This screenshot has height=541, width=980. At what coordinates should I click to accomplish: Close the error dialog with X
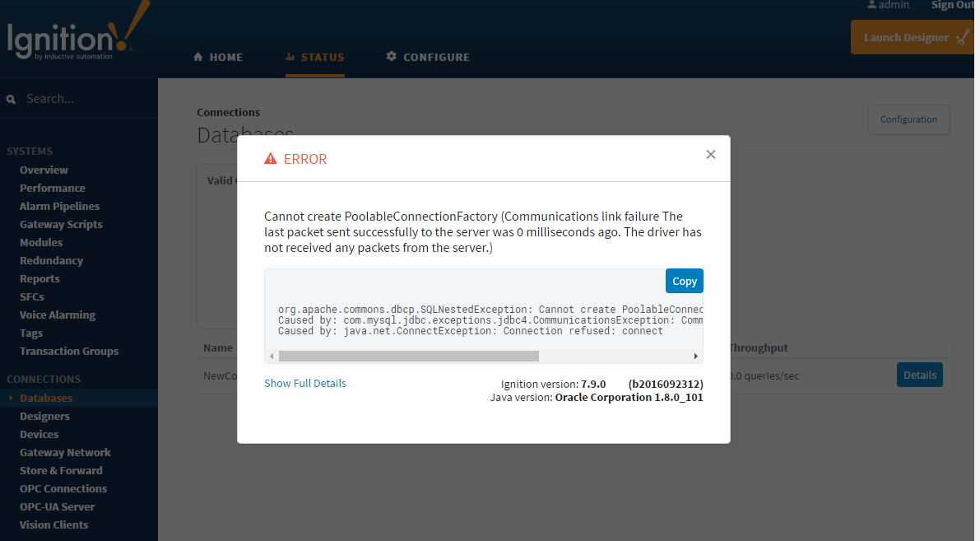coord(711,155)
